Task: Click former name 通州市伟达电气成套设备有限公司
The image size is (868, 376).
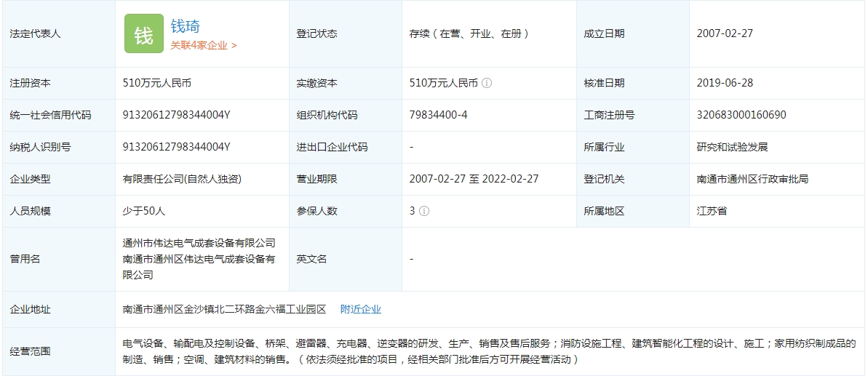Action: (199, 243)
